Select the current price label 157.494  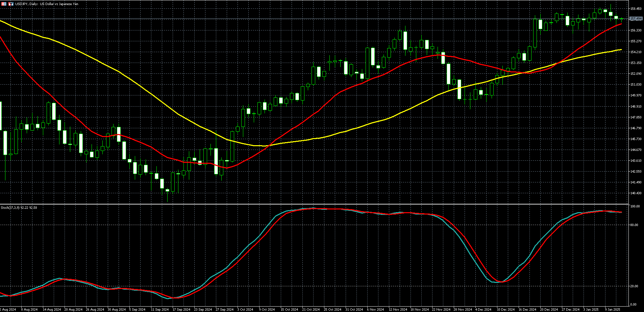point(636,19)
